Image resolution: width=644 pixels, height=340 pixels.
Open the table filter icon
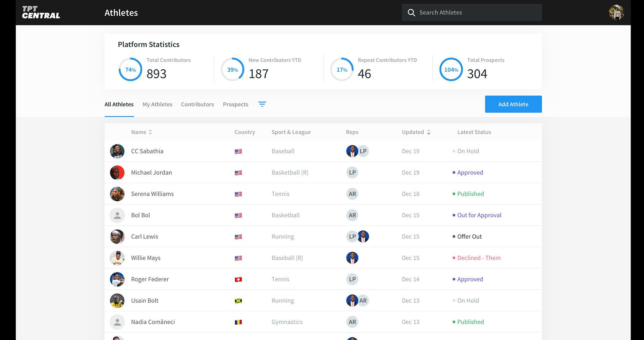(262, 104)
